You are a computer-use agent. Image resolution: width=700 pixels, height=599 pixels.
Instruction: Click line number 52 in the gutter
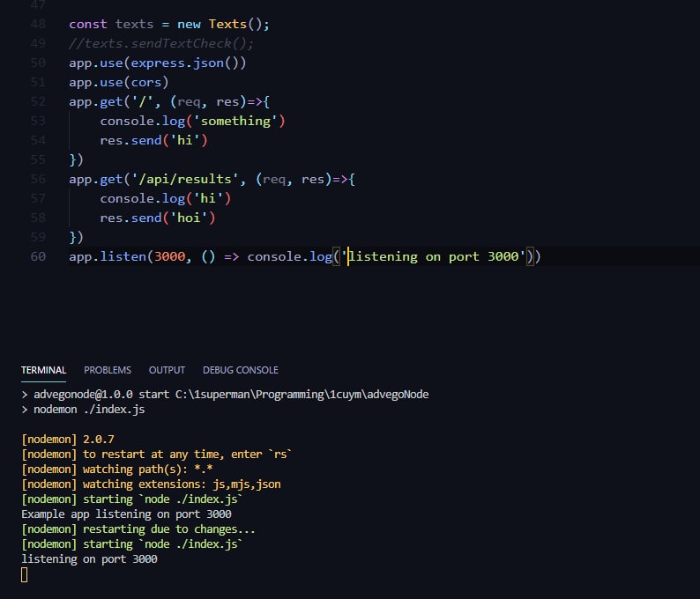38,101
